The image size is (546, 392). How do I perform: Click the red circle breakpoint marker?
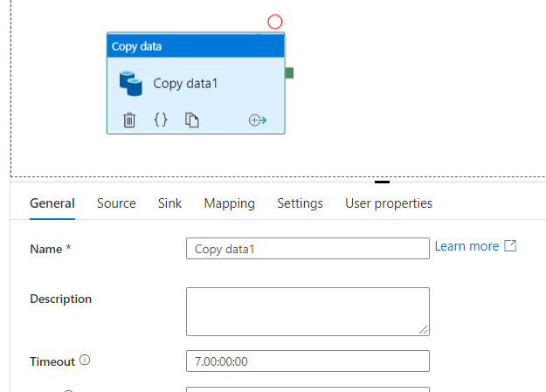tap(274, 22)
